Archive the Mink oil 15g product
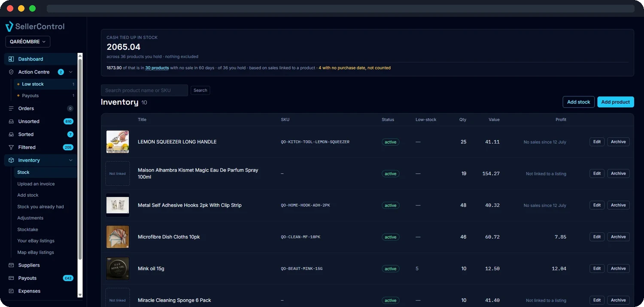This screenshot has width=644, height=307. (618, 268)
